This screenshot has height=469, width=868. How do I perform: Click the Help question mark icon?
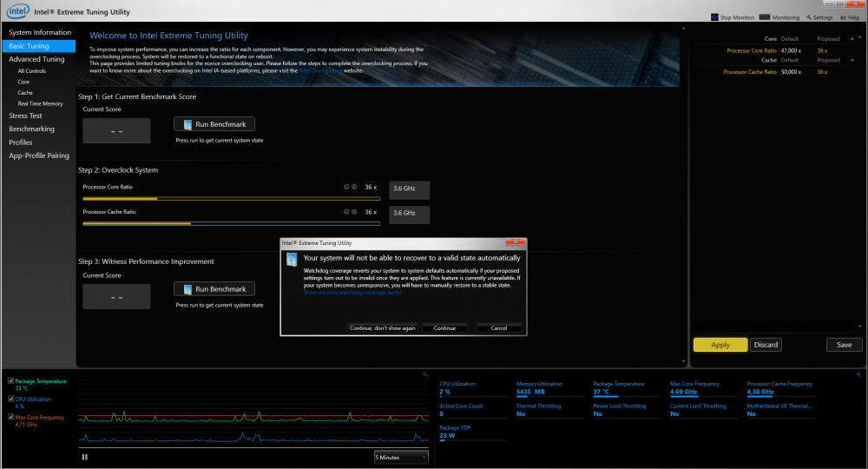pyautogui.click(x=842, y=17)
